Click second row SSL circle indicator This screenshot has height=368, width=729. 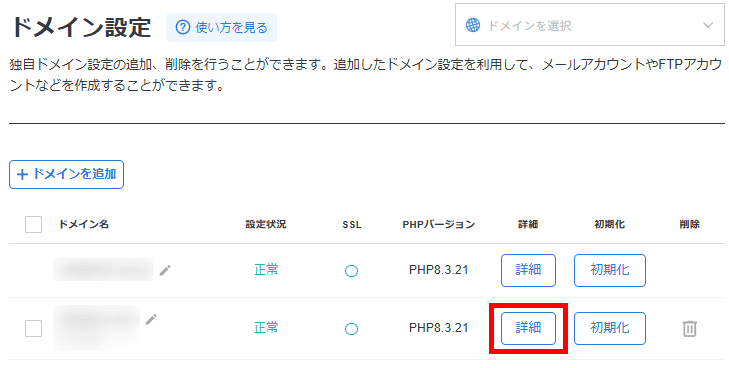(351, 329)
